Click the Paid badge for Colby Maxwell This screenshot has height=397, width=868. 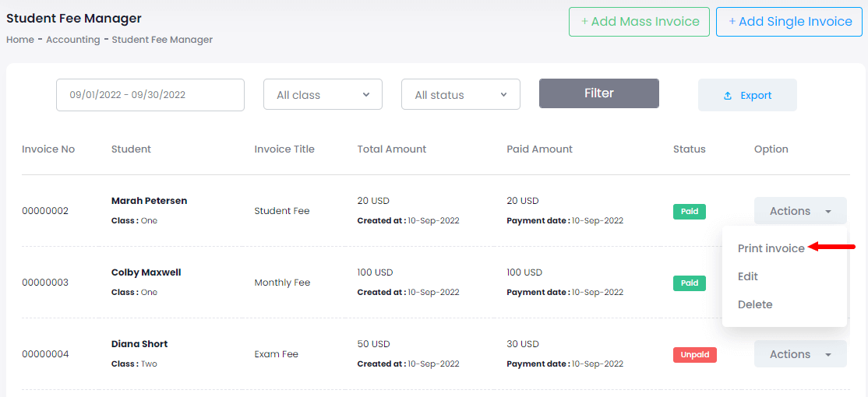(x=690, y=283)
